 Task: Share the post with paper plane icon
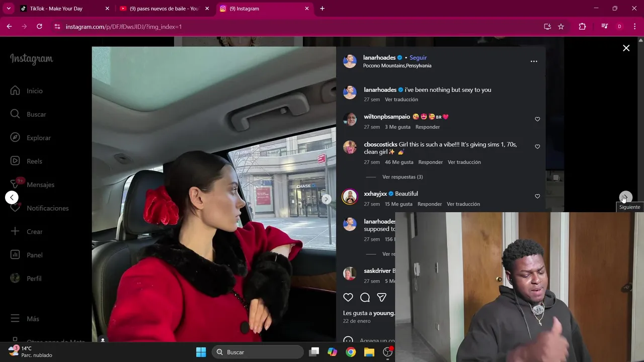(382, 297)
